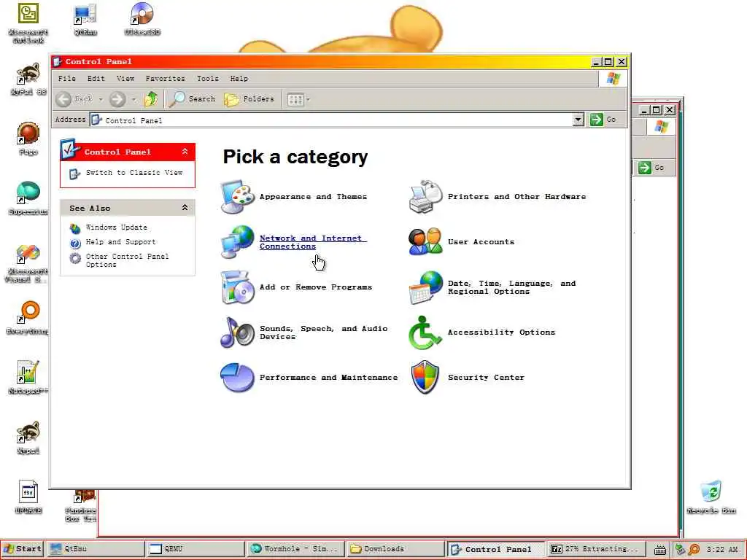Select the Notepad++ desktop shortcut

(28, 378)
